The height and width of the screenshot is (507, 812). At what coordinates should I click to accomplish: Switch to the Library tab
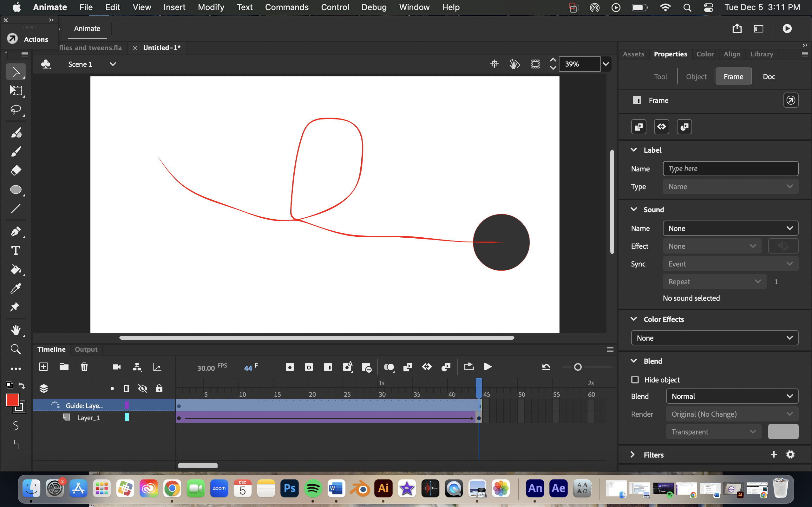pyautogui.click(x=761, y=54)
